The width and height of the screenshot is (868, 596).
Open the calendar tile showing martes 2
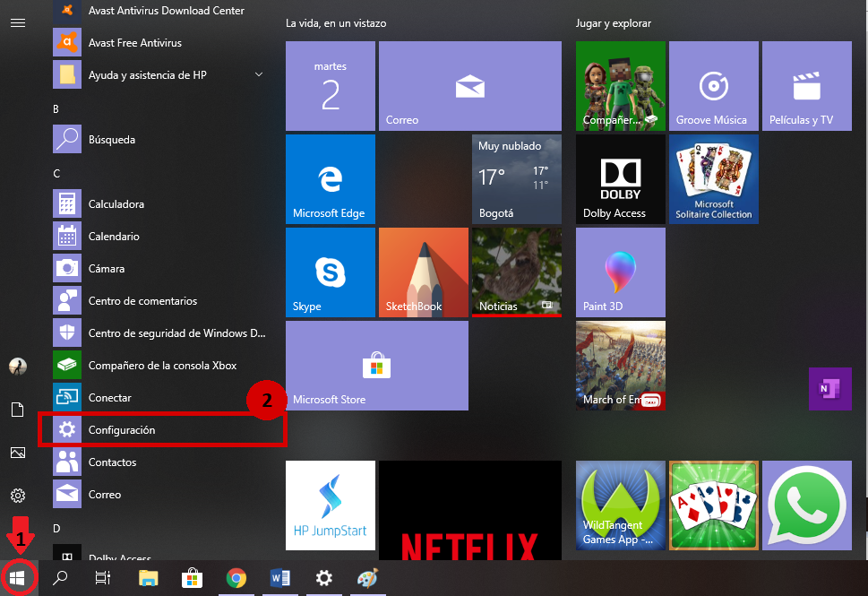(x=331, y=86)
